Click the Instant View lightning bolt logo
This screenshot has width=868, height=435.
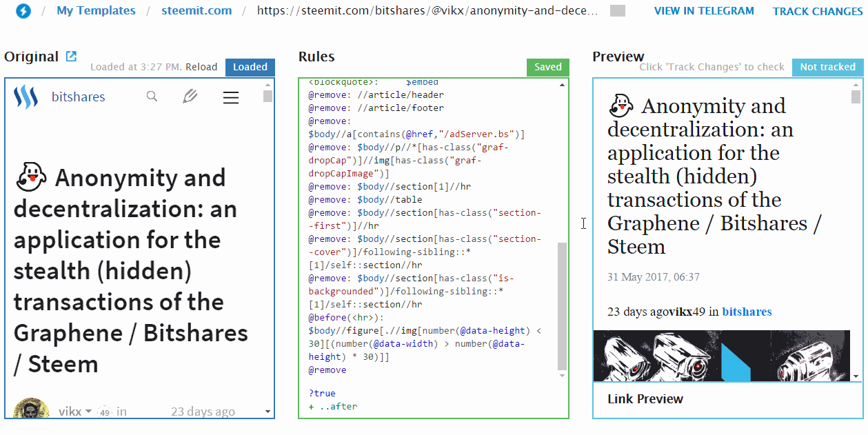click(x=23, y=11)
